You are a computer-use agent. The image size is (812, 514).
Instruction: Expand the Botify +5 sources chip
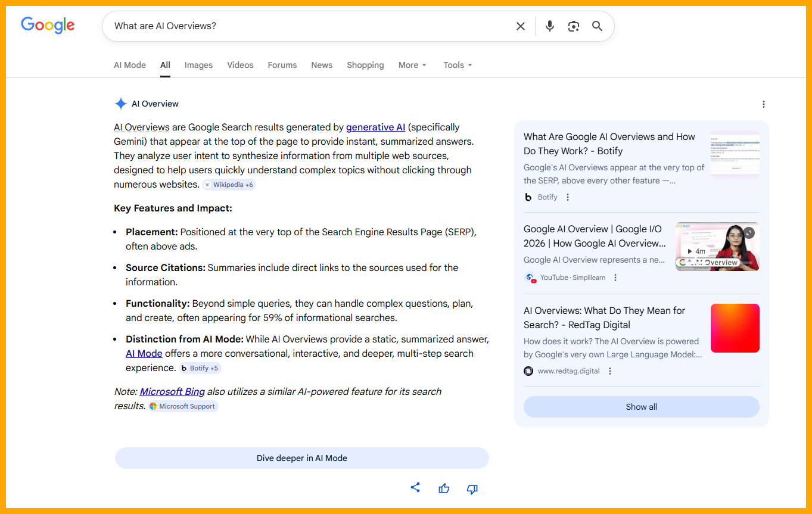tap(200, 368)
